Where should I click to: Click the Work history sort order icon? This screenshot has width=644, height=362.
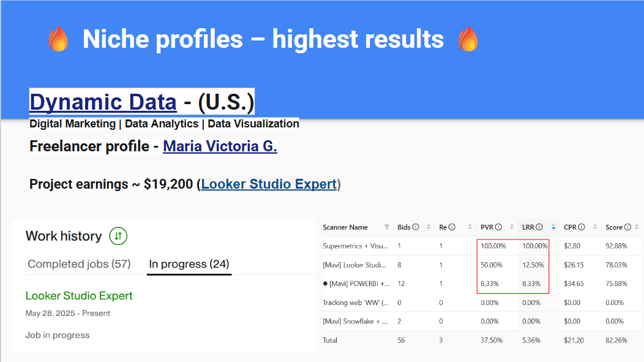(118, 236)
